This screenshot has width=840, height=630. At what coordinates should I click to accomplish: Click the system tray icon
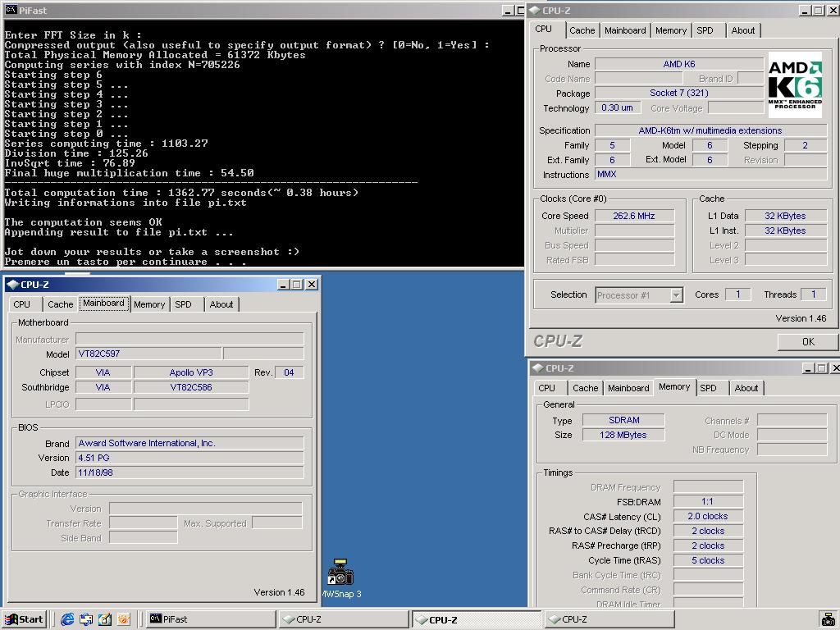(x=829, y=619)
